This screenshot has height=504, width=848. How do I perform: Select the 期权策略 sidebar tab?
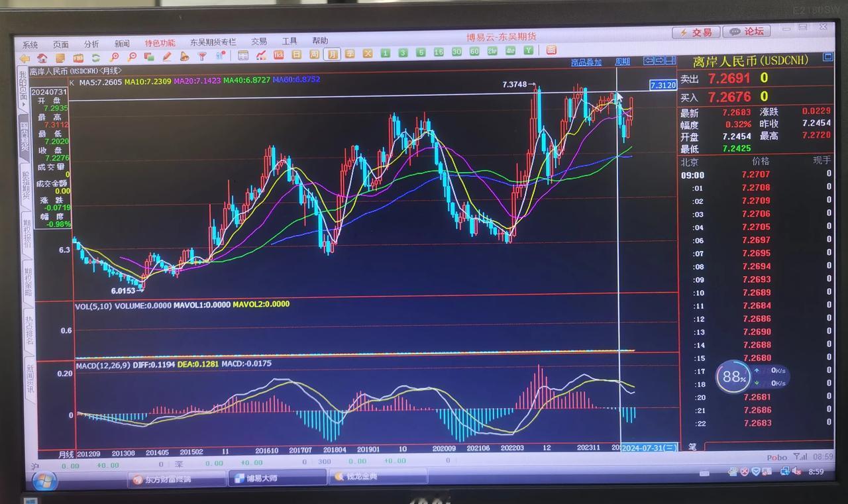click(28, 282)
